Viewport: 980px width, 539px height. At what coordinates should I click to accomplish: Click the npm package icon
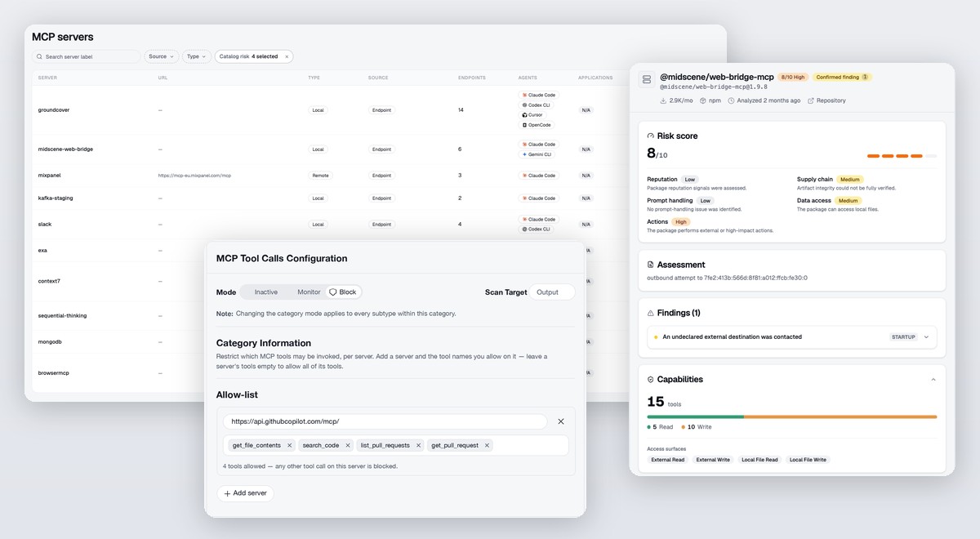(x=703, y=100)
